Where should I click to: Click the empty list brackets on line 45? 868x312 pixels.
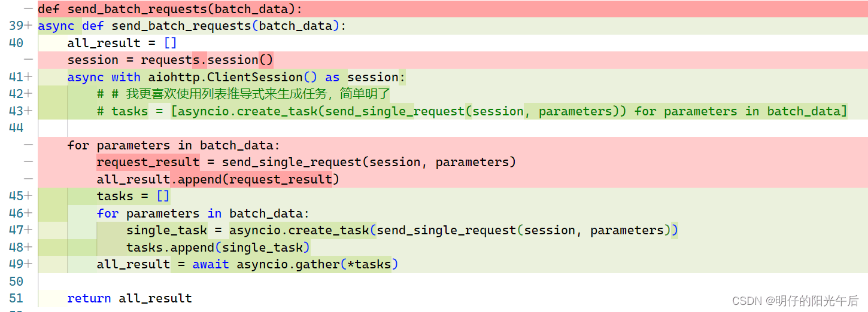tap(163, 196)
